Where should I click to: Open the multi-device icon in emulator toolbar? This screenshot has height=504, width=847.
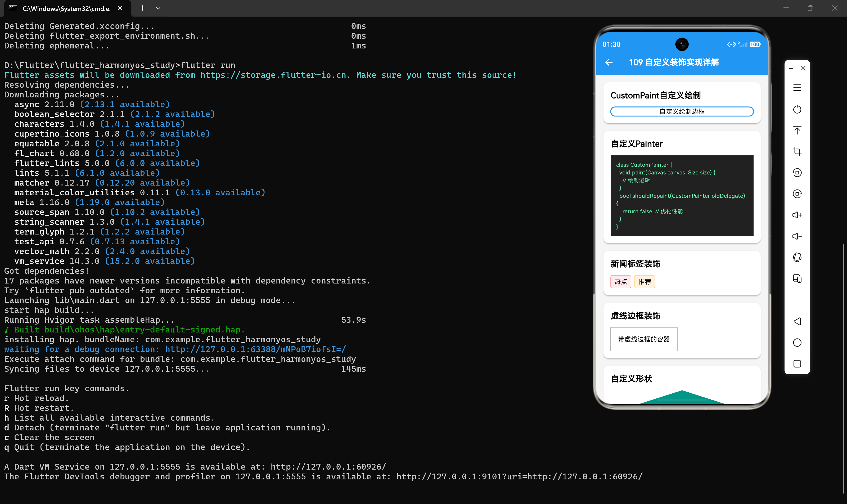click(797, 278)
